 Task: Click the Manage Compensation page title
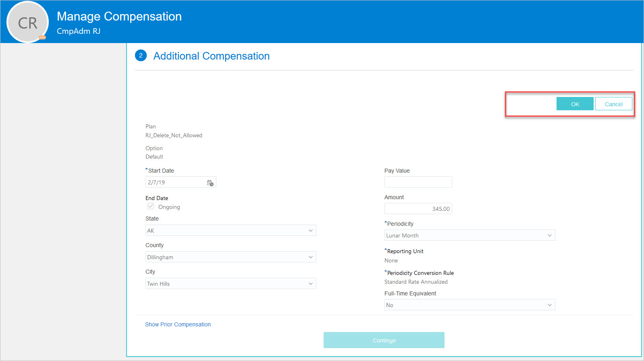pos(119,17)
